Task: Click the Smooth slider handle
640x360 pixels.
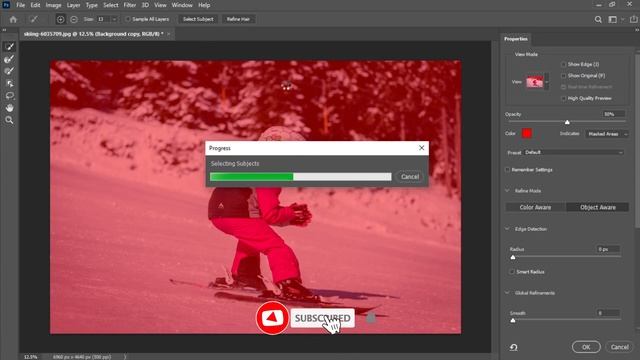Action: tap(513, 321)
